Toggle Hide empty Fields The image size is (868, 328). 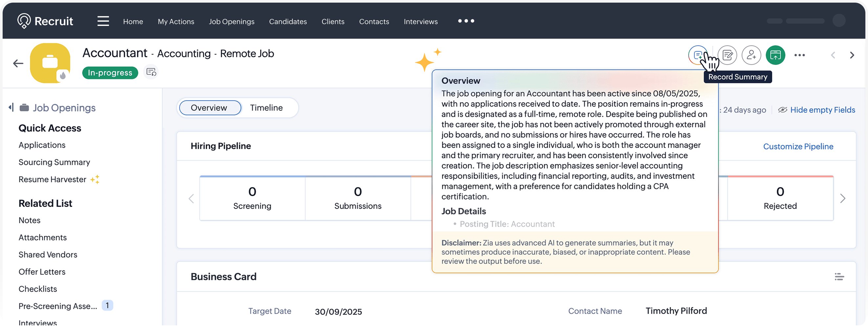pos(816,110)
